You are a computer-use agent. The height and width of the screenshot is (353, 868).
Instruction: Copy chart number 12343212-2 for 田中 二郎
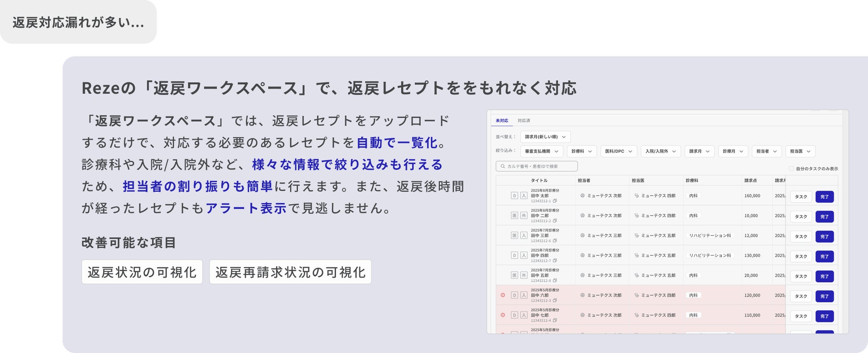[555, 221]
